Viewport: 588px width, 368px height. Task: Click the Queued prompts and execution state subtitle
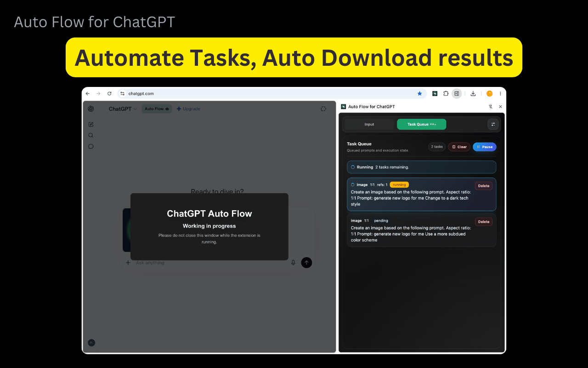point(378,150)
